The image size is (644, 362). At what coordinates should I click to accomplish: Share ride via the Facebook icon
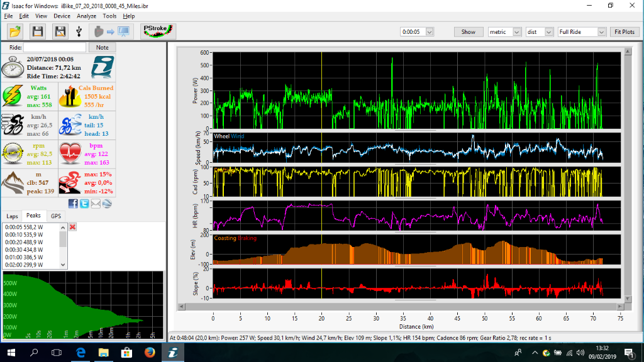(73, 203)
